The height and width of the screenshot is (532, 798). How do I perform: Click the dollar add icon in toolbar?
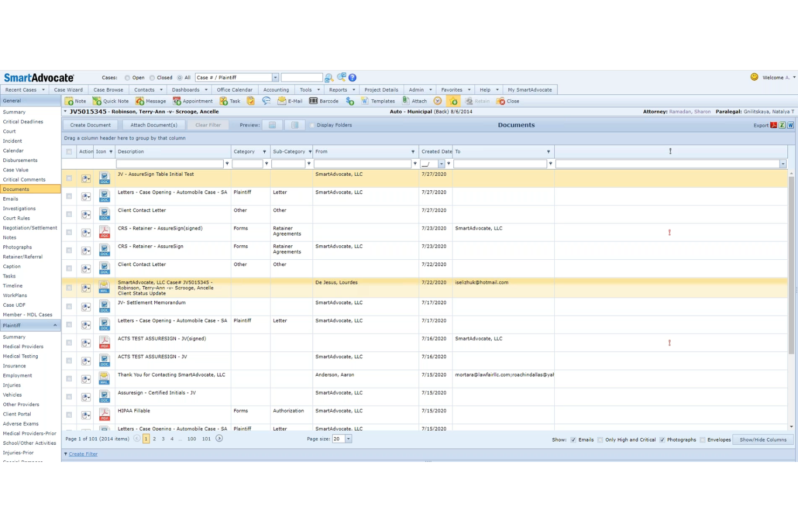(350, 101)
